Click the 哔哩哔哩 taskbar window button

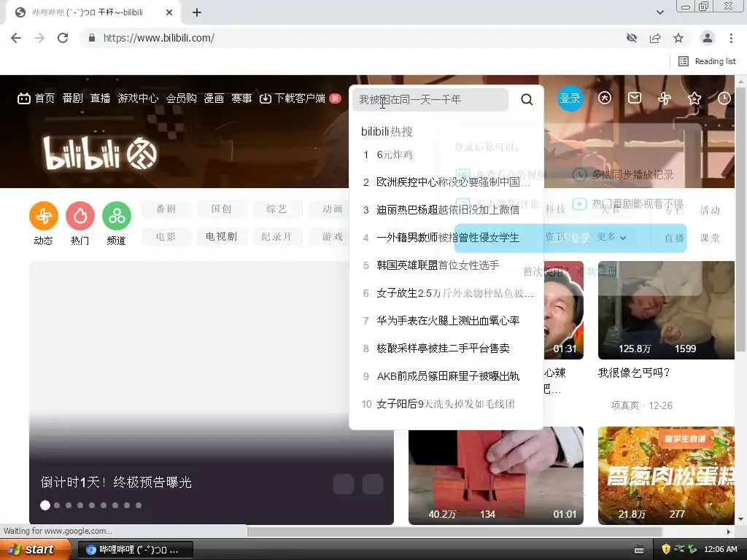(x=135, y=550)
